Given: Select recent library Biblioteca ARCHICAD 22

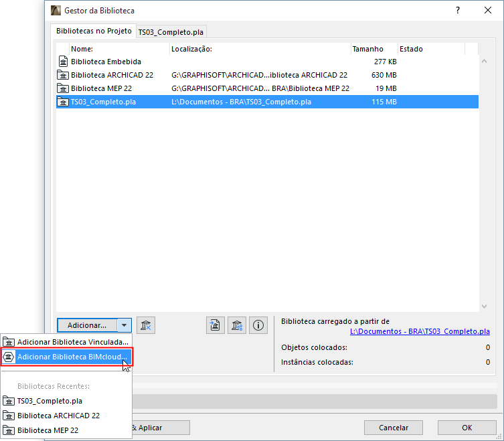Looking at the screenshot, I should pos(66,416).
